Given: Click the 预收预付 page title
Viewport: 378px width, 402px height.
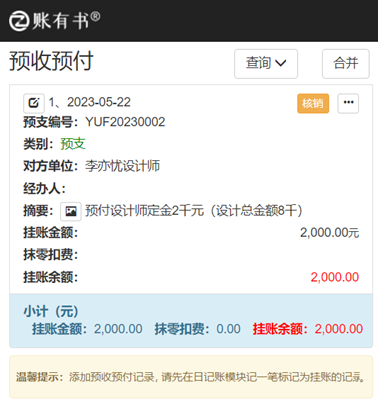Looking at the screenshot, I should point(51,61).
